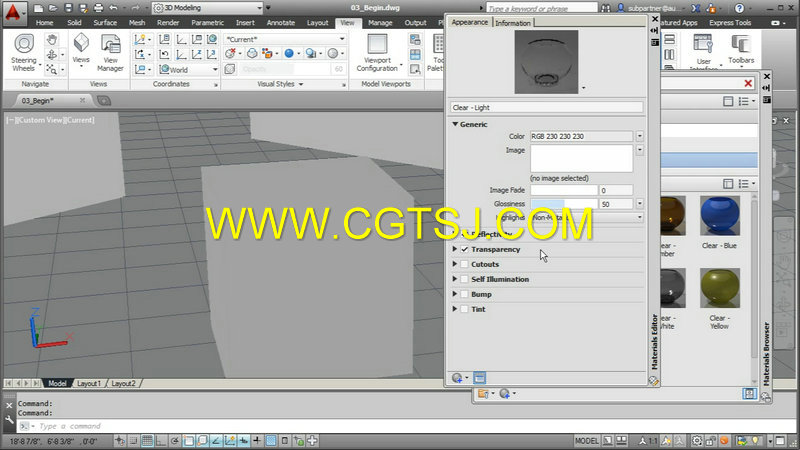
Task: Enable the Self Illumination checkbox
Action: point(464,279)
